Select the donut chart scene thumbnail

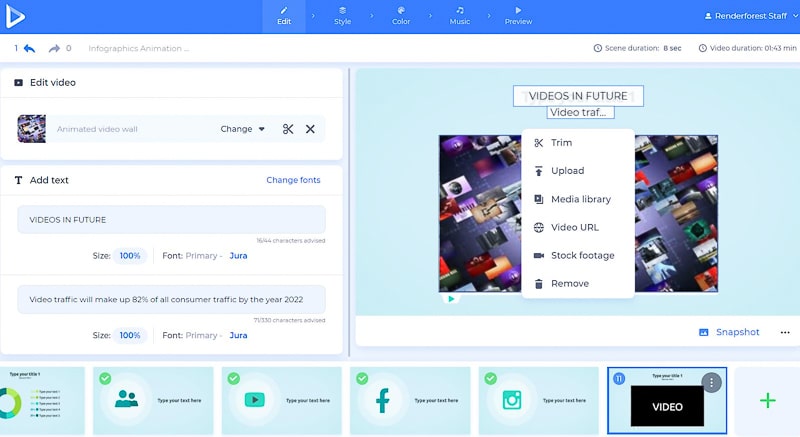point(42,401)
